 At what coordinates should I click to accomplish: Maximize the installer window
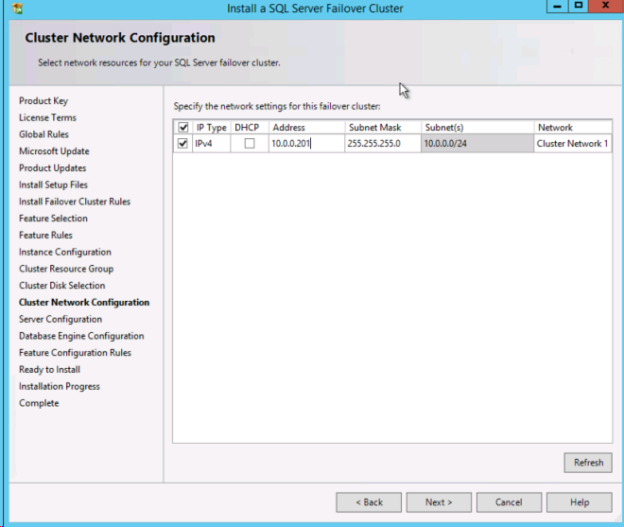point(578,6)
